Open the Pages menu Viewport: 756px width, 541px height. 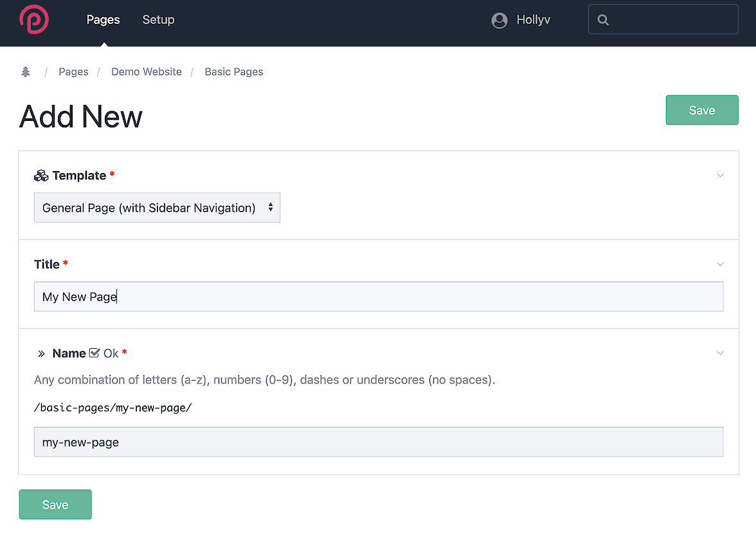click(x=103, y=20)
